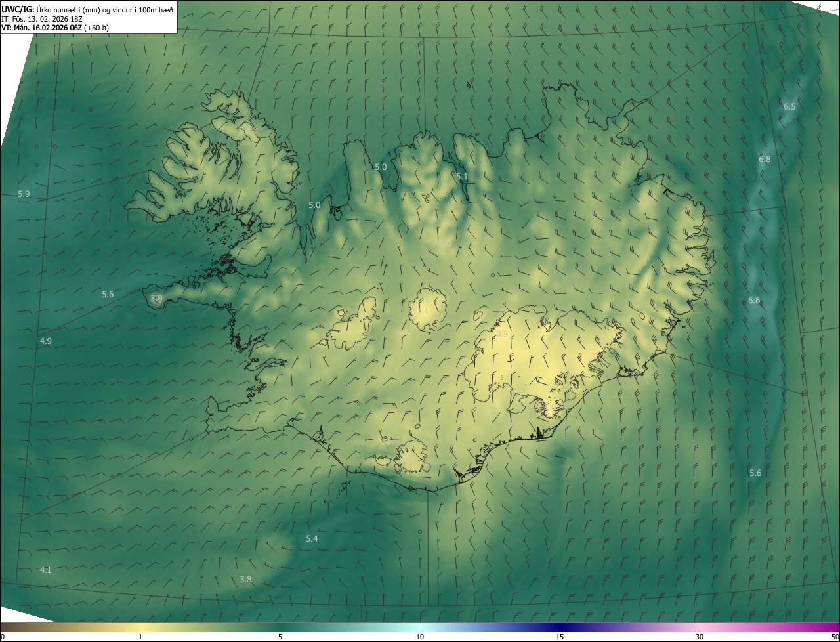Viewport: 840px width, 642px height.
Task: Click the '0' tick on the color scale
Action: 3,637
